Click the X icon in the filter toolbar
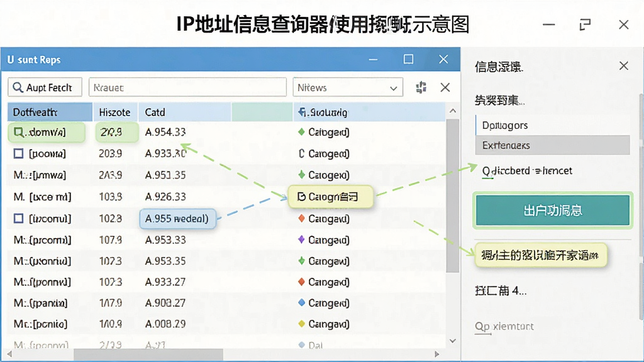This screenshot has height=362, width=644. tap(445, 87)
